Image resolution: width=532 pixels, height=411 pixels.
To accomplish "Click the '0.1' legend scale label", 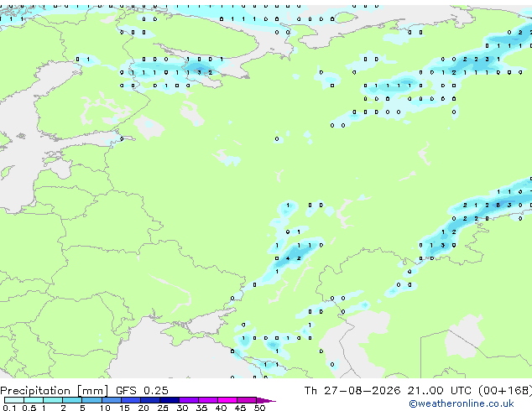I will click(x=9, y=408).
